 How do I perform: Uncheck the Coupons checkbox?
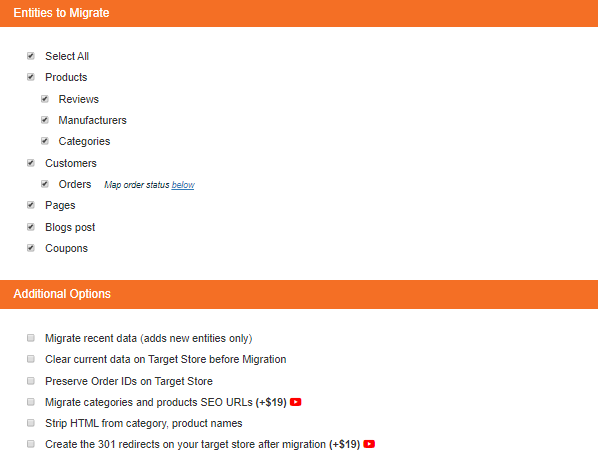pyautogui.click(x=31, y=248)
